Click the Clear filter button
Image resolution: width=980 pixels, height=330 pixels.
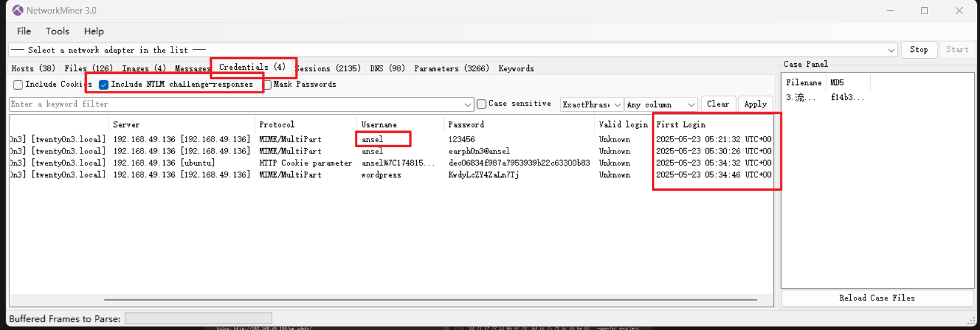click(718, 104)
